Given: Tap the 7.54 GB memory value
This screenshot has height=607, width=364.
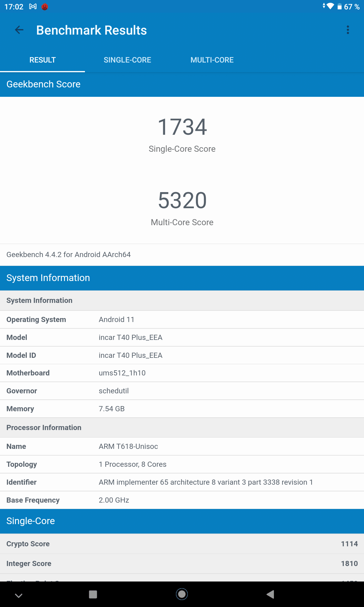Looking at the screenshot, I should pyautogui.click(x=112, y=409).
